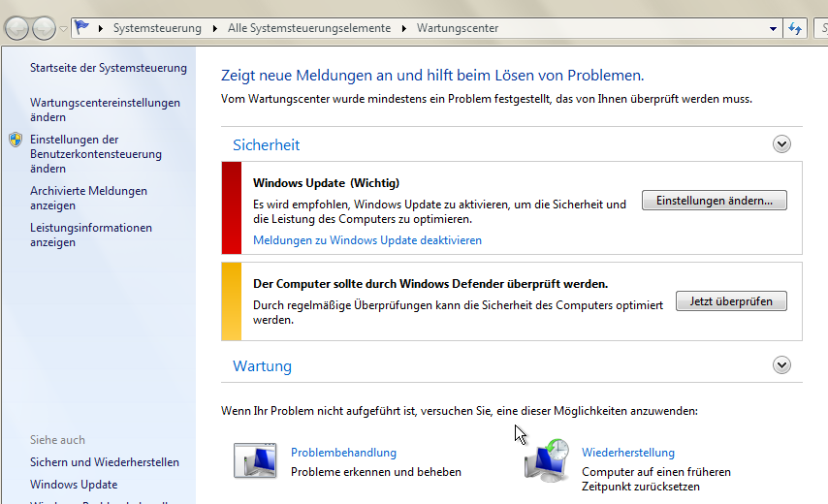
Task: Select Systemsteuerung in the breadcrumb
Action: 157,28
